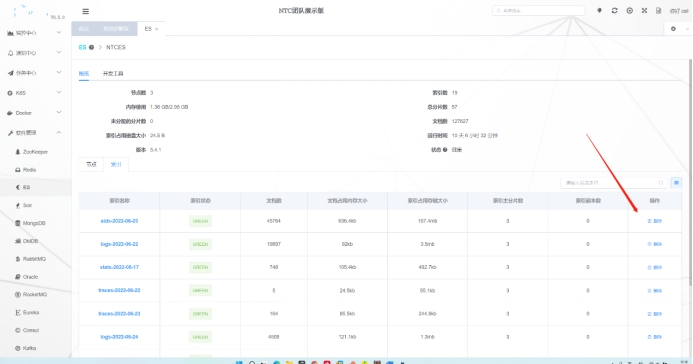The image size is (693, 364).
Task: Click the menu search field in header
Action: [x=538, y=11]
